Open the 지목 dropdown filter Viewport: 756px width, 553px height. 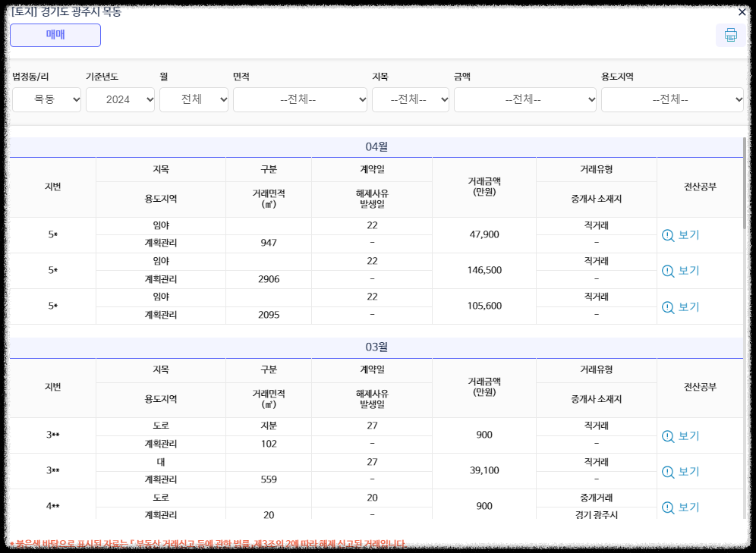tap(410, 99)
